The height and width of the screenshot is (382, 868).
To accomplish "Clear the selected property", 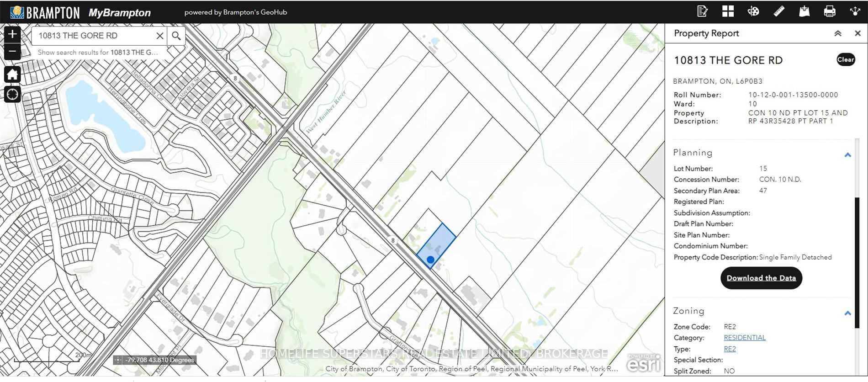I will pos(846,59).
